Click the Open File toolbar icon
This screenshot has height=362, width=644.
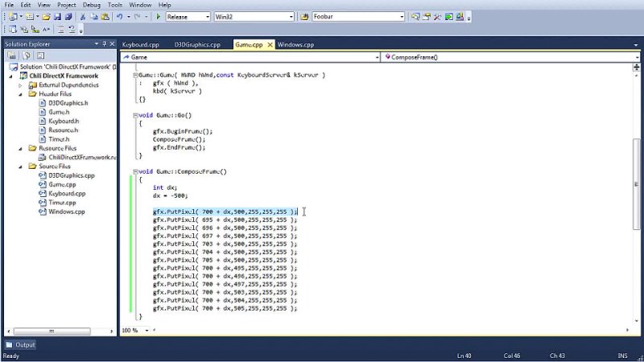pyautogui.click(x=46, y=17)
